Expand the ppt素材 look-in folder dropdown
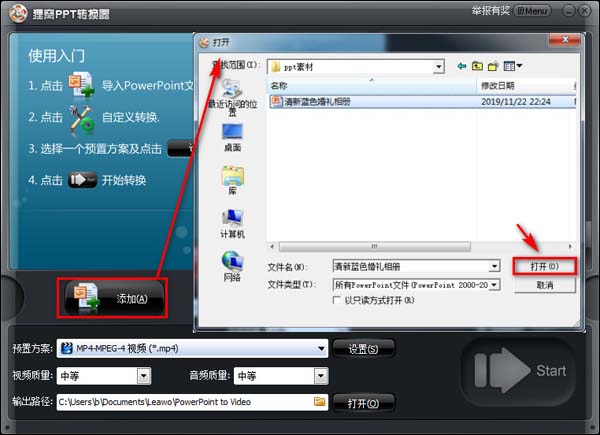Image resolution: width=600 pixels, height=435 pixels. pyautogui.click(x=439, y=67)
